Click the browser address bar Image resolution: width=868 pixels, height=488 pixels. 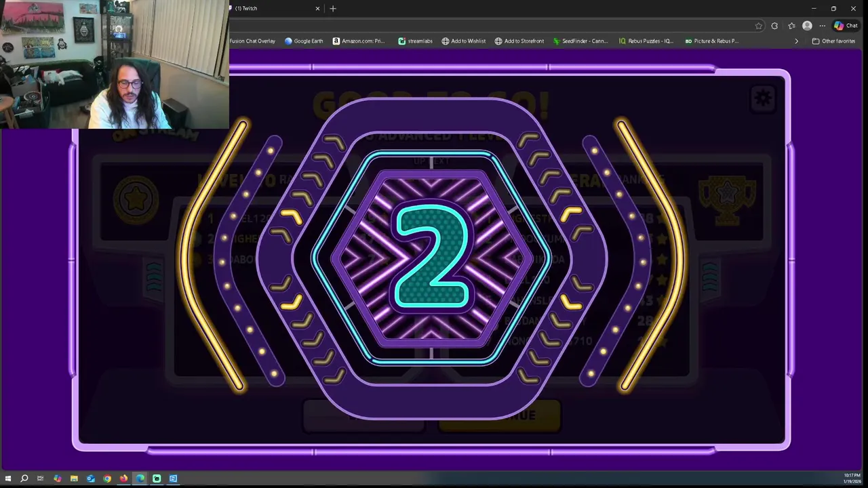(488, 26)
